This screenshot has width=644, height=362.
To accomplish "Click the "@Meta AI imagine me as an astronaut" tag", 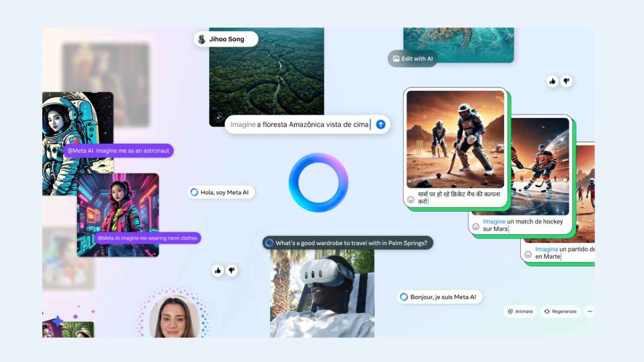I will 118,150.
